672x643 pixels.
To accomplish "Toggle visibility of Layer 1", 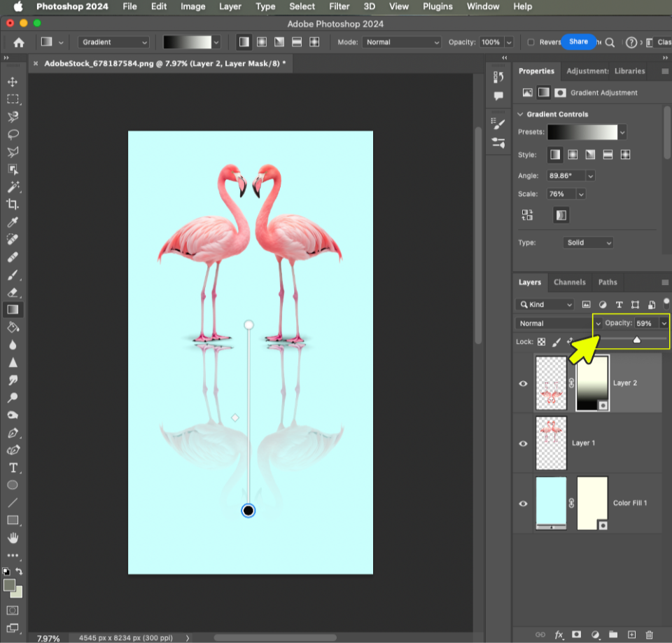I will [x=522, y=443].
